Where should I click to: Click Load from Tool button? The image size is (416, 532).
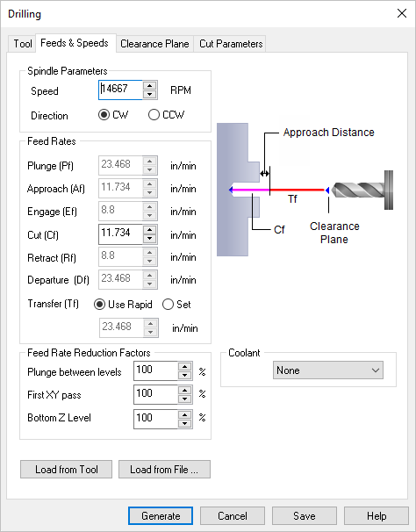click(66, 470)
